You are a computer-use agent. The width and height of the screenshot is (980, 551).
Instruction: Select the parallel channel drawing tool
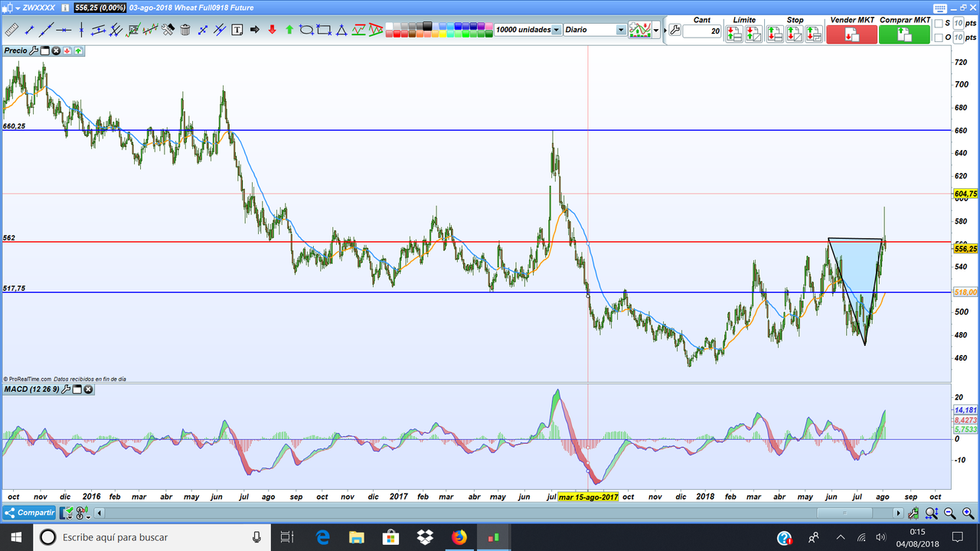pos(98,30)
